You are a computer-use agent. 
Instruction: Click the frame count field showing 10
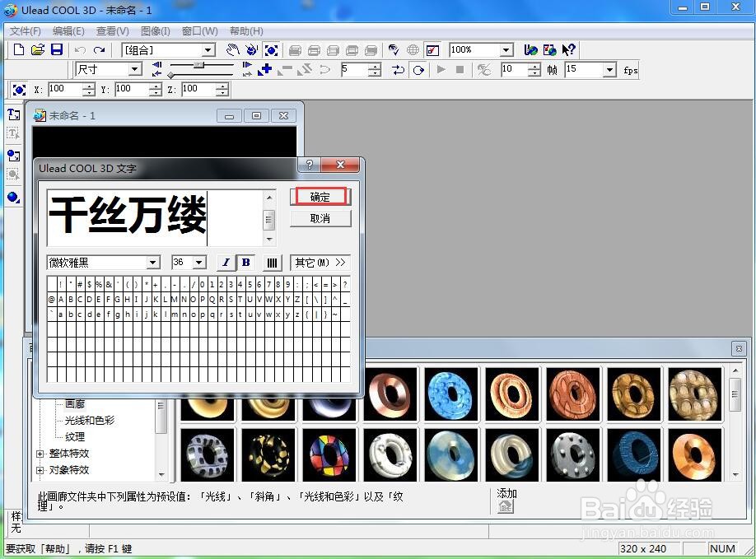514,70
